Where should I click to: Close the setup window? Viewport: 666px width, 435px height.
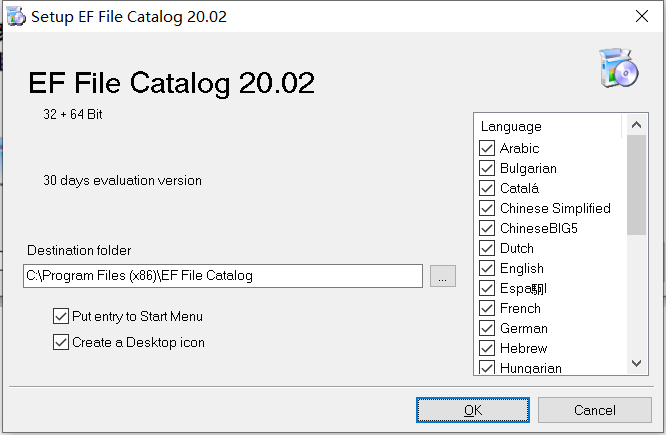tap(642, 16)
